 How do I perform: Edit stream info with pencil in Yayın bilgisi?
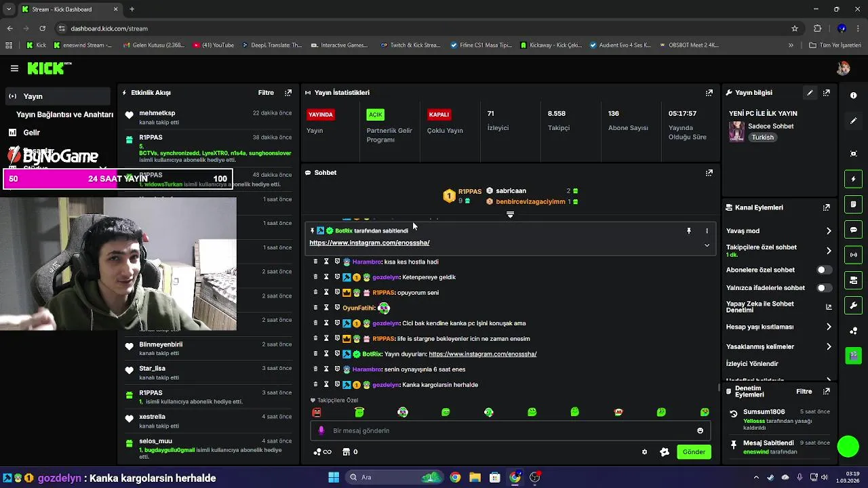pyautogui.click(x=810, y=92)
